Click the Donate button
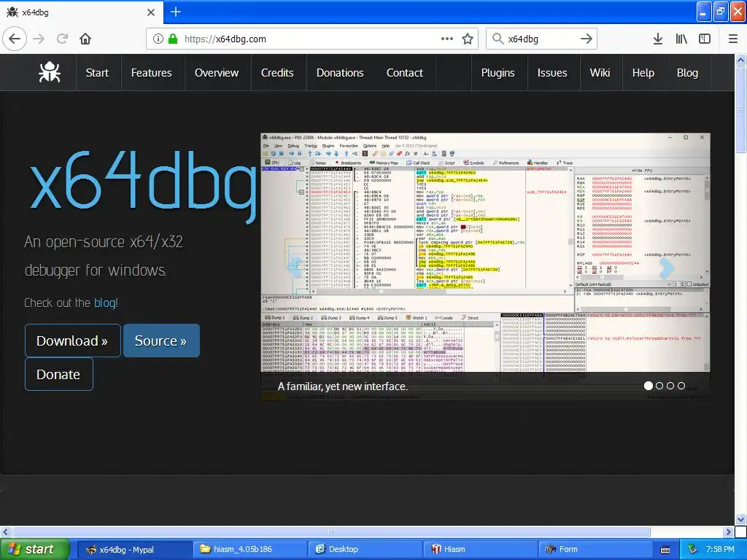The width and height of the screenshot is (747, 560). (58, 374)
